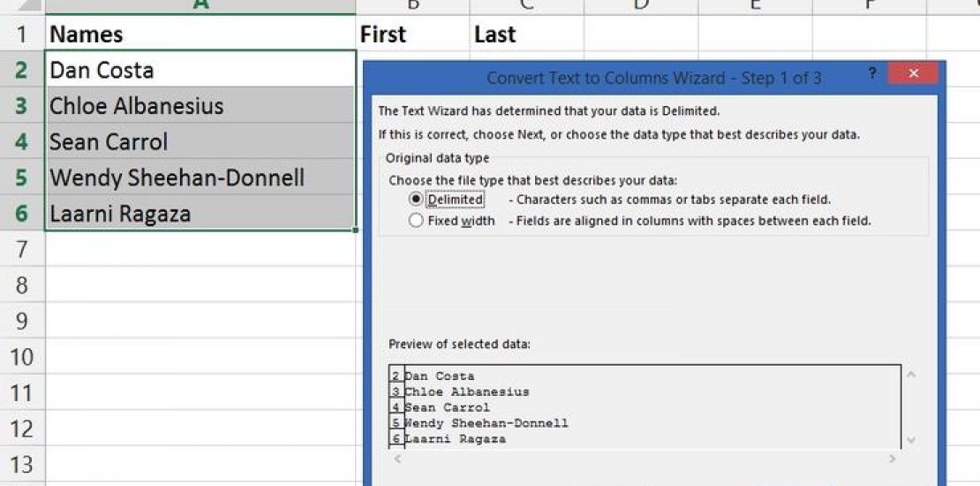Select row 7 by its row header

pos(22,250)
